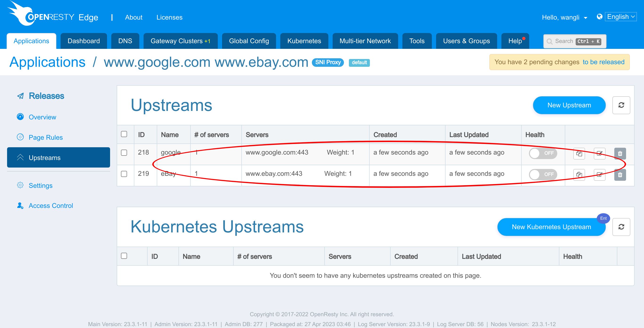Click the www.google.com www.ebay.com app title
Image resolution: width=644 pixels, height=328 pixels.
click(x=206, y=62)
